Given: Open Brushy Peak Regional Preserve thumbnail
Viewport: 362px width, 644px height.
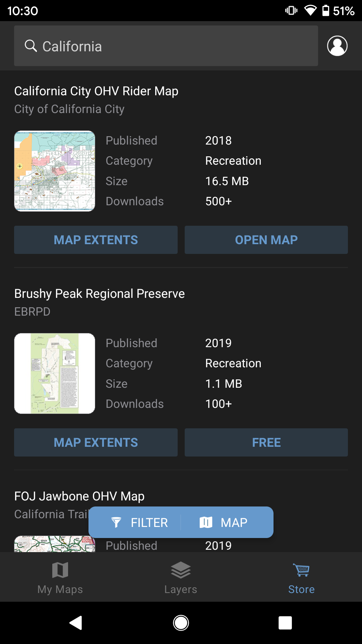Looking at the screenshot, I should point(55,373).
